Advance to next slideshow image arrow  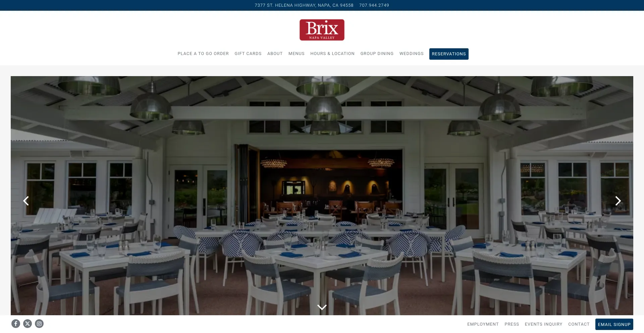pos(618,201)
